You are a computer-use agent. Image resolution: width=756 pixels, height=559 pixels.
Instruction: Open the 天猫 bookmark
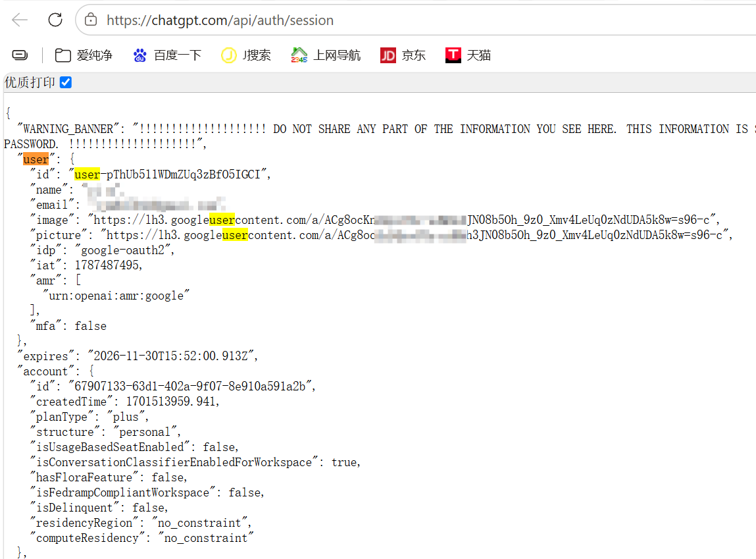point(468,55)
